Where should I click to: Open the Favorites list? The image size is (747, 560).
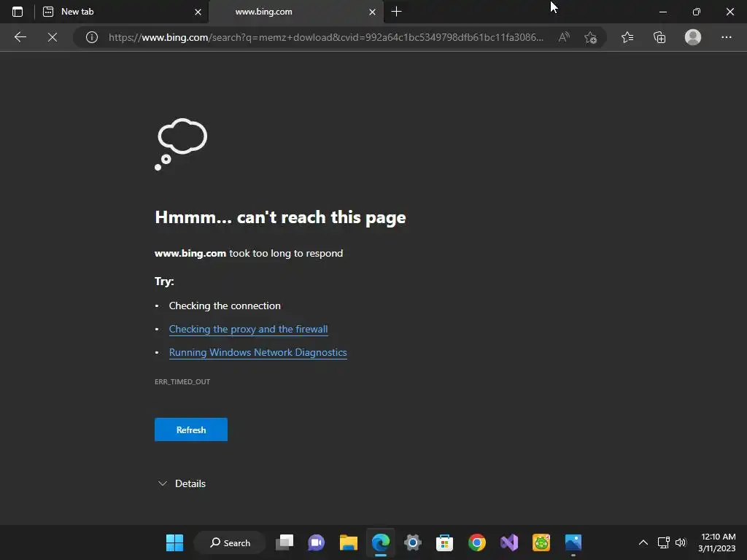[x=627, y=37]
